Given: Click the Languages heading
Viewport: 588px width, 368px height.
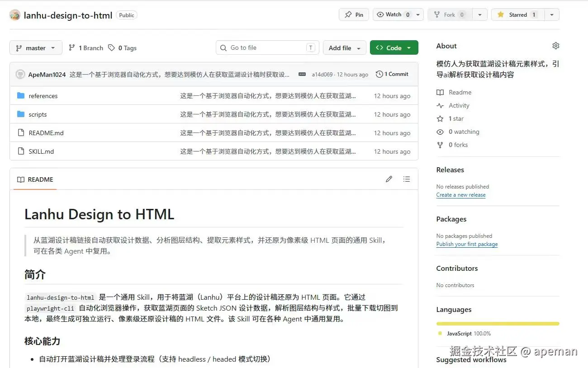Looking at the screenshot, I should 454,310.
